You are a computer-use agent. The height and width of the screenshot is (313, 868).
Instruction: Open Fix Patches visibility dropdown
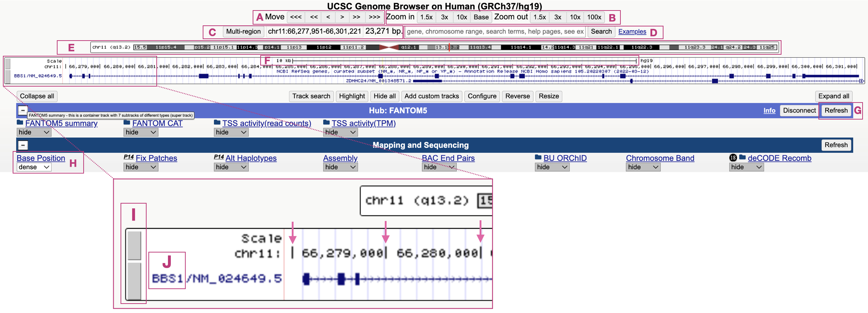point(140,167)
